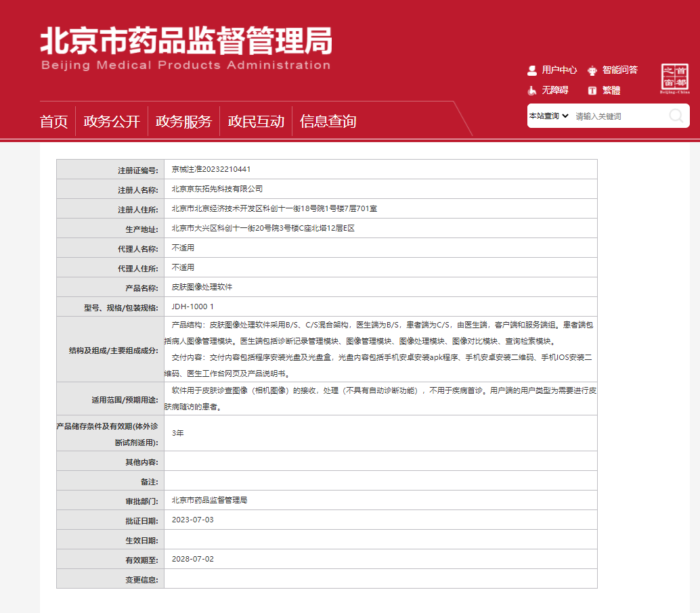This screenshot has height=613, width=700.
Task: Open the 政民互动 navigation item
Action: (x=256, y=122)
